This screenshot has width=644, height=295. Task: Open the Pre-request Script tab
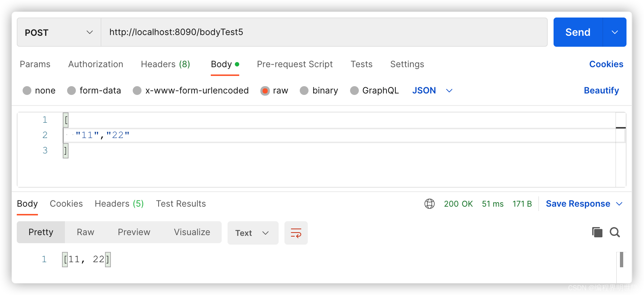[295, 64]
